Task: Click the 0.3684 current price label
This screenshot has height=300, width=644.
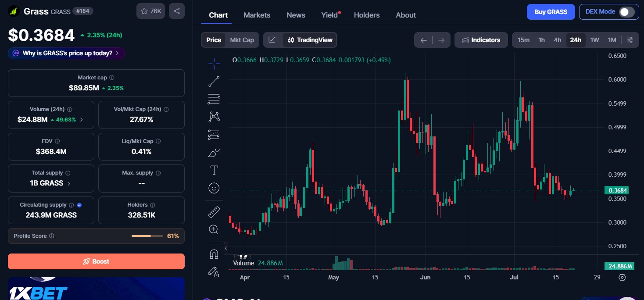Action: coord(617,190)
